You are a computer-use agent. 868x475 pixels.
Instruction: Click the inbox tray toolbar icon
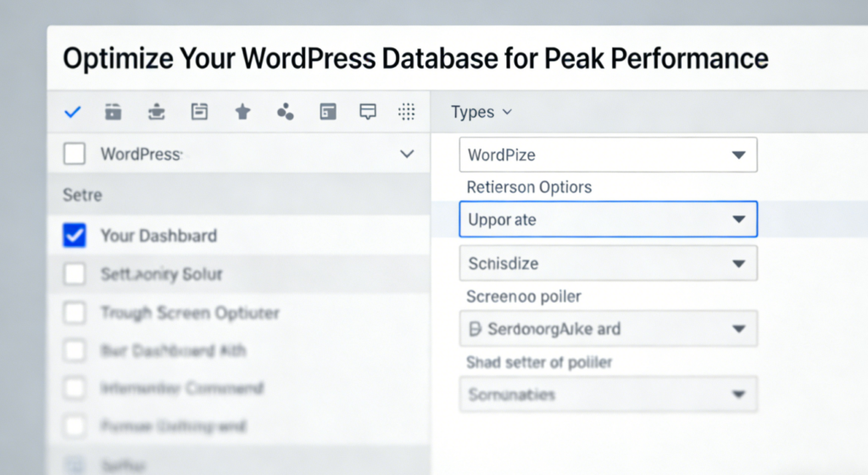[x=156, y=112]
